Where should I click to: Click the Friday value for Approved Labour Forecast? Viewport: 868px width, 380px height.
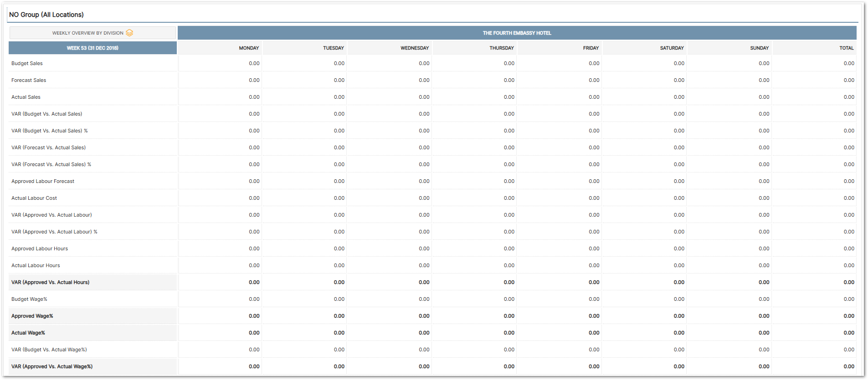click(x=594, y=181)
